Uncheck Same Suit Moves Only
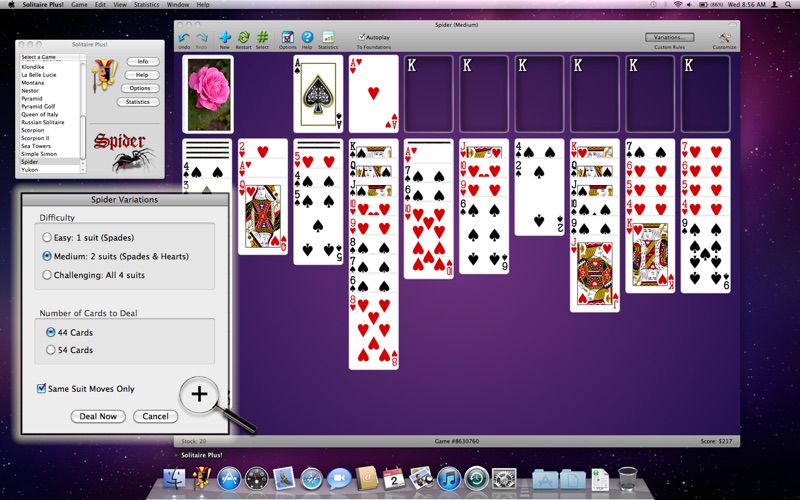The height and width of the screenshot is (500, 800). click(41, 389)
